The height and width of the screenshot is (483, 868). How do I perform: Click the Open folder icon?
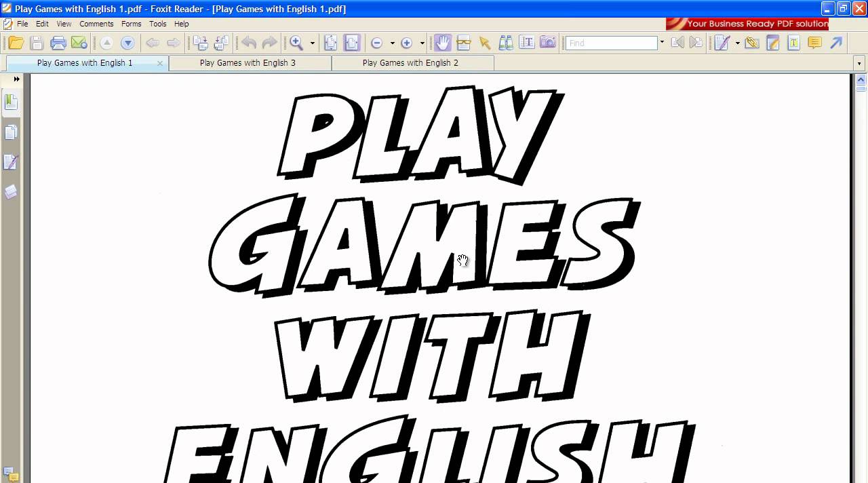(x=16, y=43)
